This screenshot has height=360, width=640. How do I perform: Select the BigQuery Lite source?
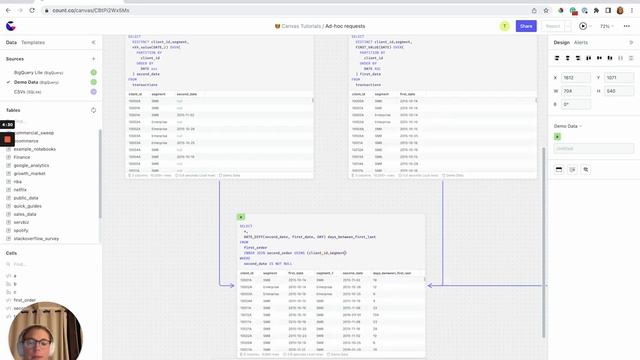[x=38, y=73]
